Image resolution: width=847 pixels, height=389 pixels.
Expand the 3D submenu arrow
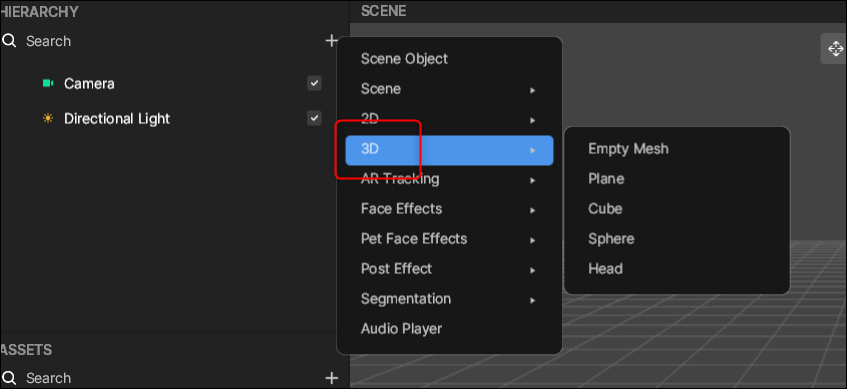pos(533,150)
